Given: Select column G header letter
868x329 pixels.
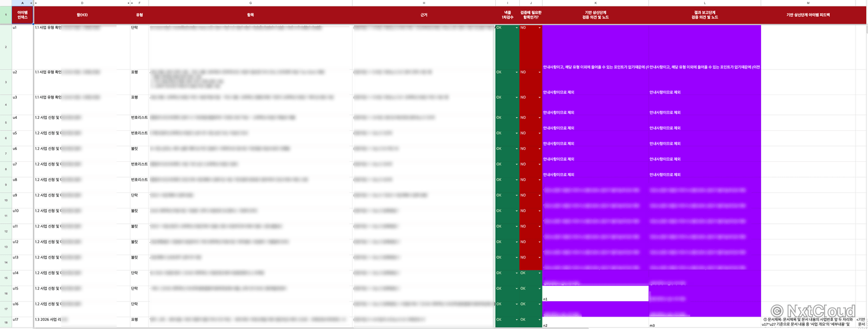Looking at the screenshot, I should (x=251, y=3).
